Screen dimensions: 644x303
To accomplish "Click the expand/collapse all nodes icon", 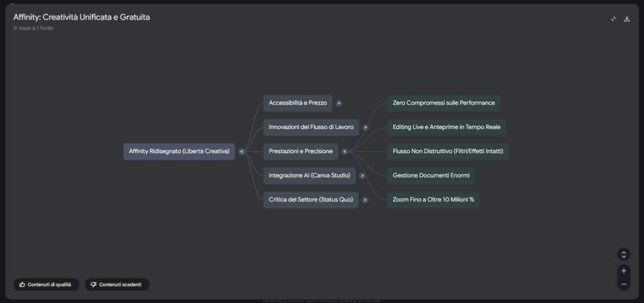I will (623, 254).
